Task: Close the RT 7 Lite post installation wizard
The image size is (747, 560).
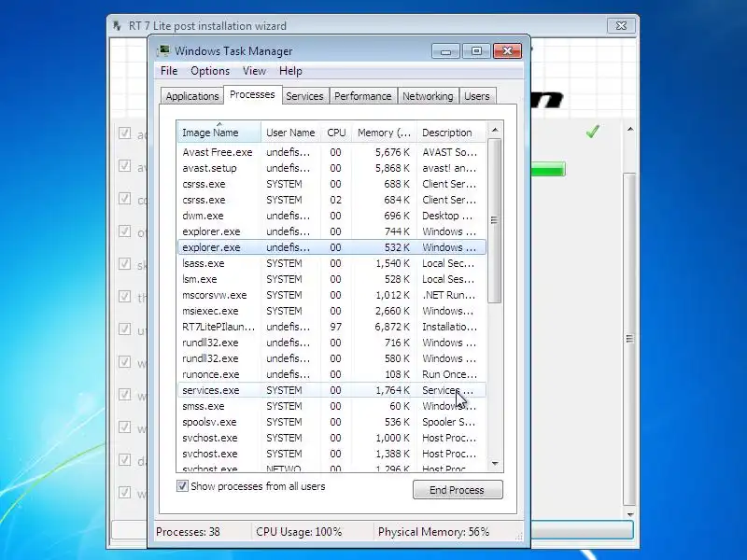Action: point(621,26)
